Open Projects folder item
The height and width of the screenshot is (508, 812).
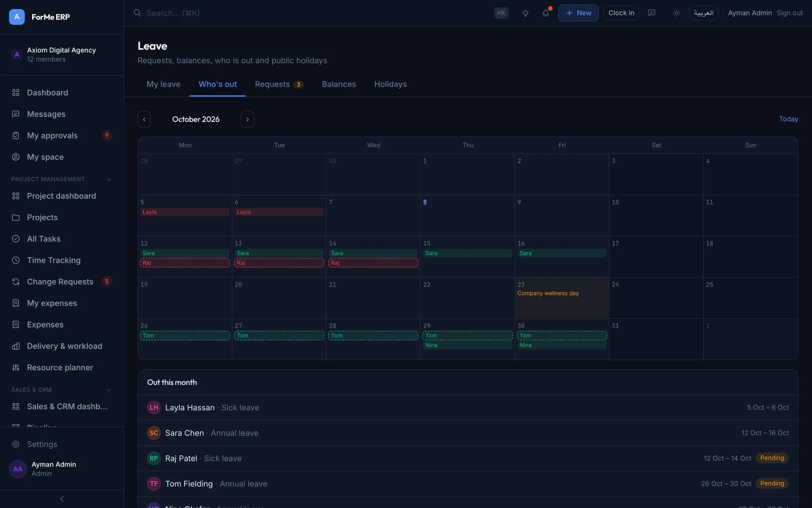[x=62, y=217]
